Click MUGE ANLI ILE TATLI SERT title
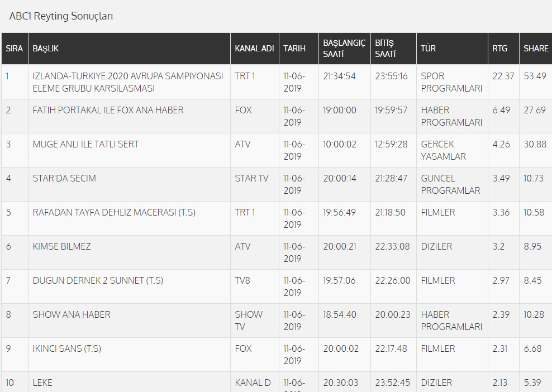552x392 pixels. pos(85,144)
